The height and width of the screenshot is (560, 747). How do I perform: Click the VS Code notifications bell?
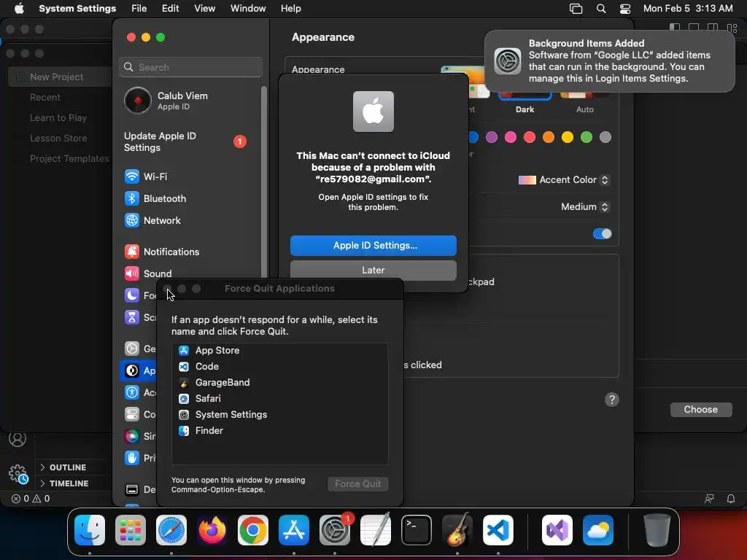(731, 499)
